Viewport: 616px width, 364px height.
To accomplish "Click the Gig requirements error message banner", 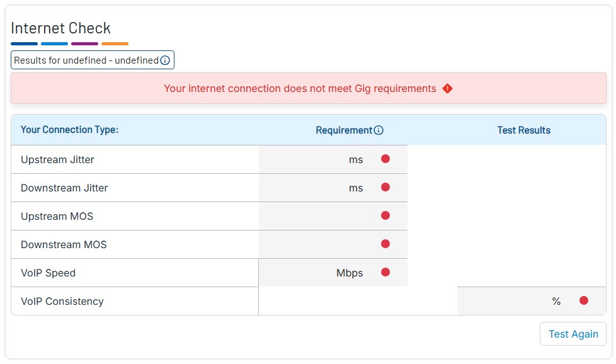I will tap(308, 88).
